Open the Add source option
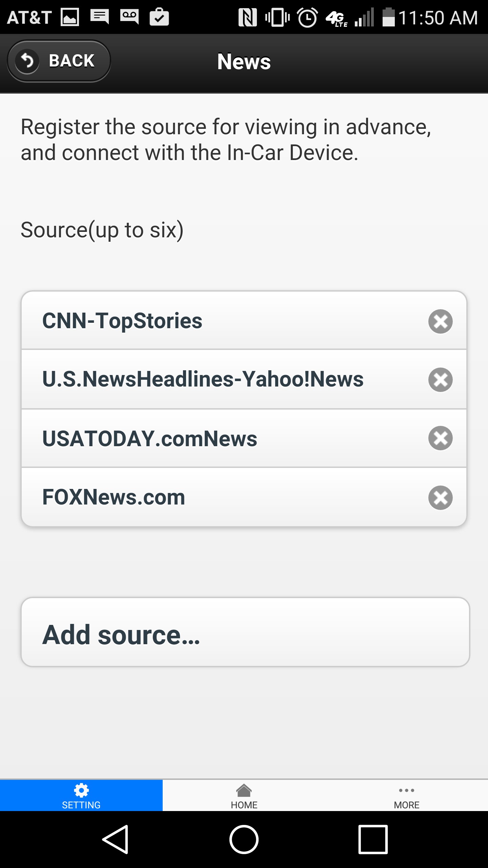This screenshot has height=868, width=488. click(x=245, y=633)
